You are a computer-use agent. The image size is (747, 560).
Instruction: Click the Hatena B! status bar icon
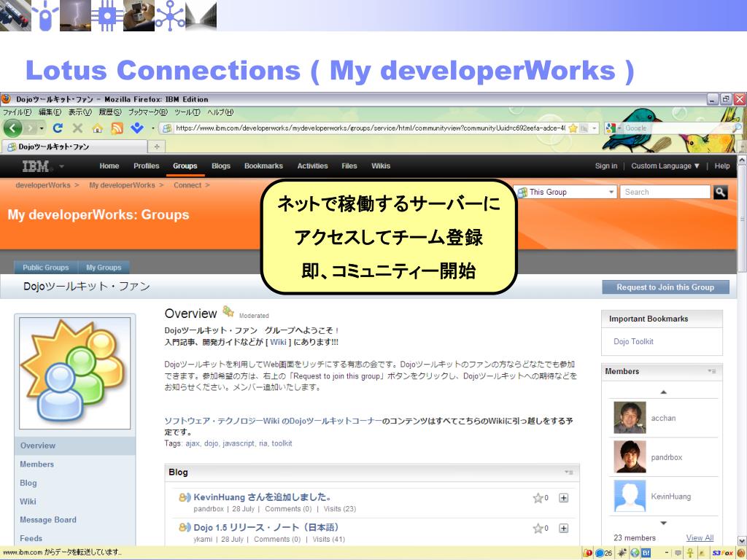pyautogui.click(x=646, y=553)
